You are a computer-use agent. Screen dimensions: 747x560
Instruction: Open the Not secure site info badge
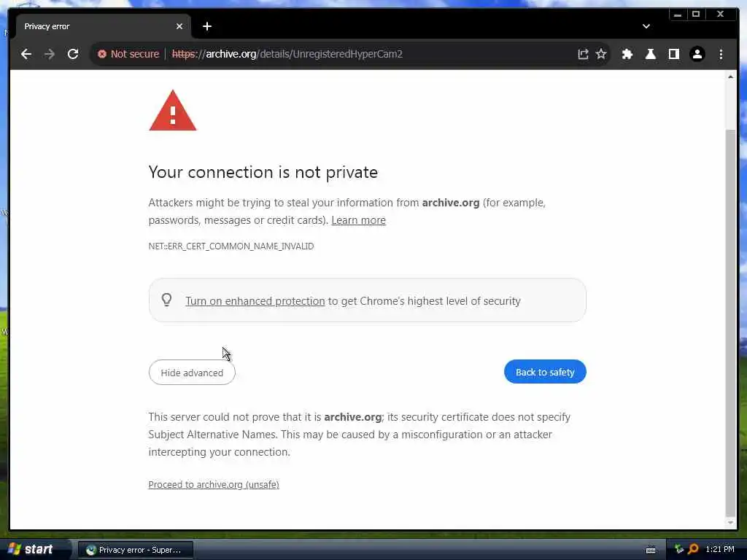click(x=128, y=54)
